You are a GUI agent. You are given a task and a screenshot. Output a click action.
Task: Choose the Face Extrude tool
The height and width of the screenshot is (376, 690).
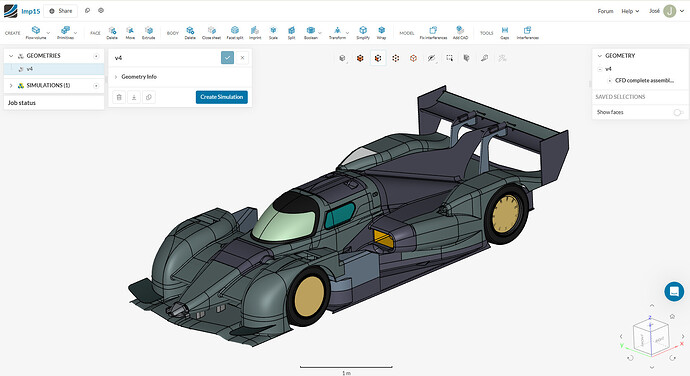(x=149, y=33)
